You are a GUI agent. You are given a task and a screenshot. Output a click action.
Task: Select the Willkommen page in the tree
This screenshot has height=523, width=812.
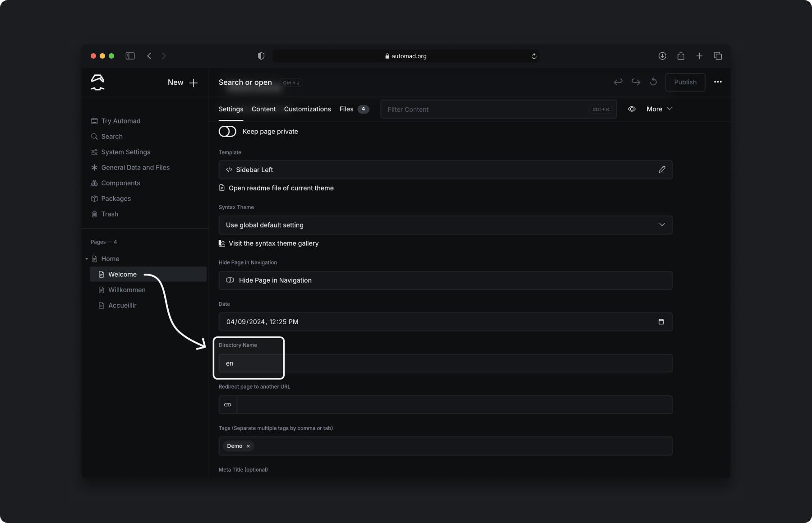click(122, 290)
